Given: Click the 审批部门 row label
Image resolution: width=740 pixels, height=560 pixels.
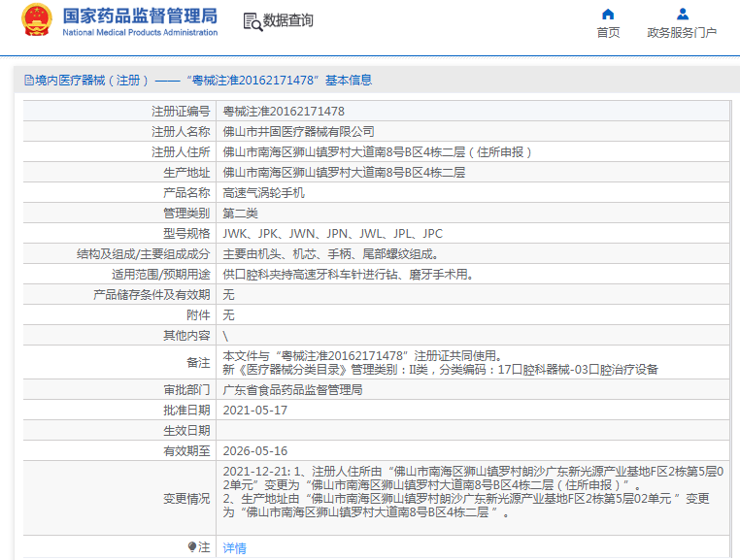Looking at the screenshot, I should pyautogui.click(x=186, y=390).
